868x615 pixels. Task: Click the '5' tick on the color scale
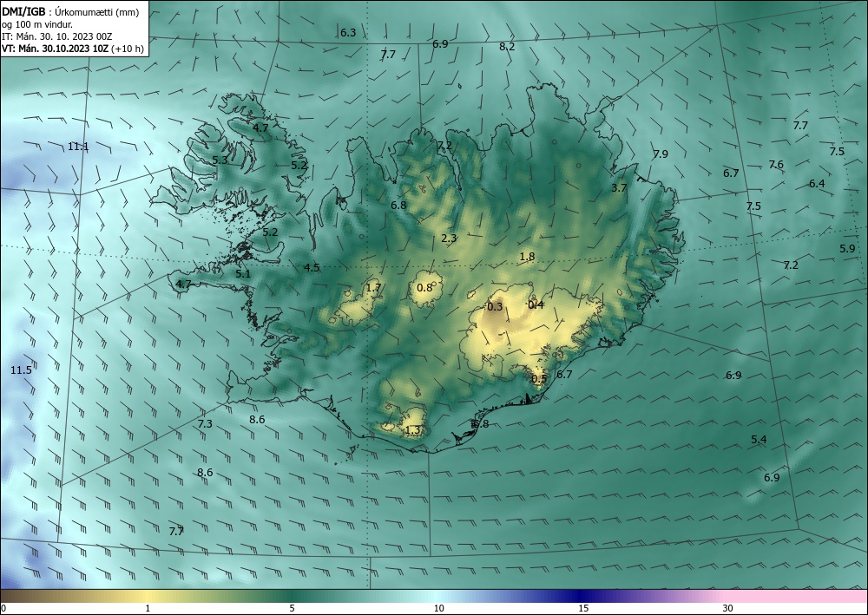tap(292, 608)
